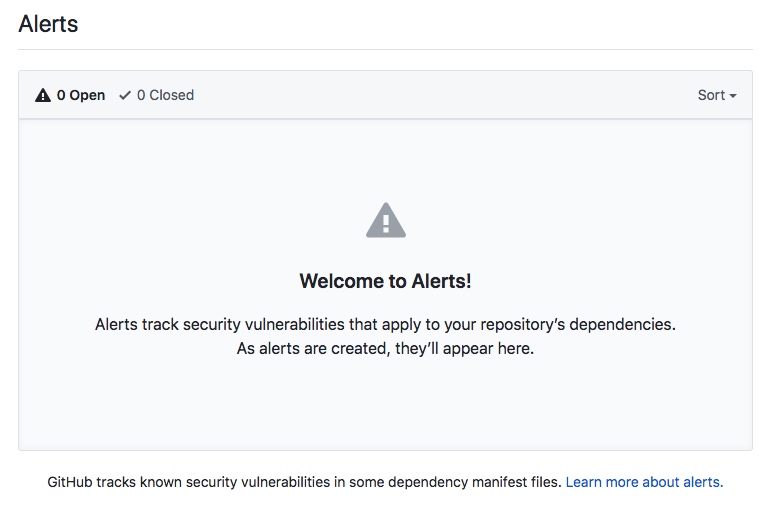Switch to the 0 Closed alerts view
This screenshot has height=509, width=768.
pyautogui.click(x=157, y=95)
